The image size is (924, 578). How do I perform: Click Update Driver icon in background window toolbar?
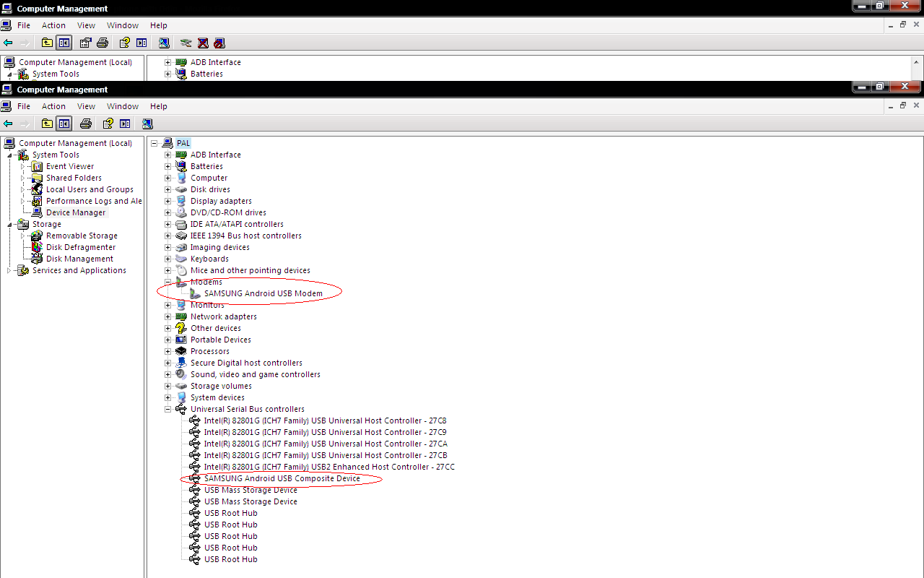[186, 43]
